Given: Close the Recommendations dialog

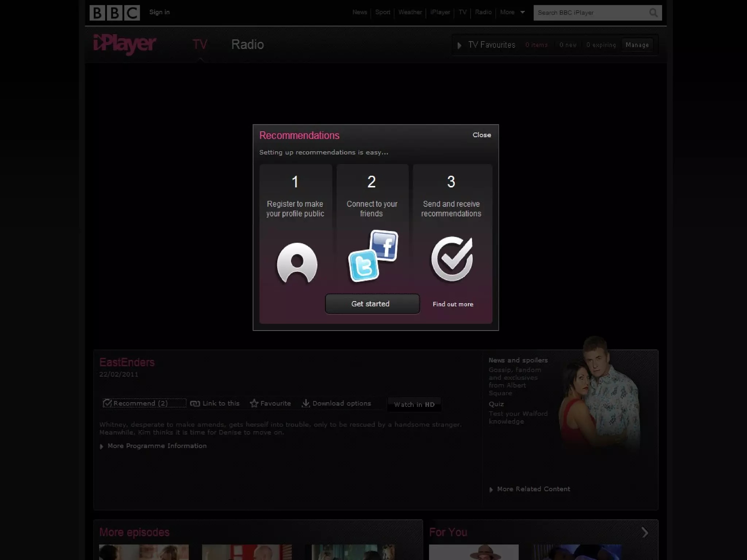Looking at the screenshot, I should (481, 135).
